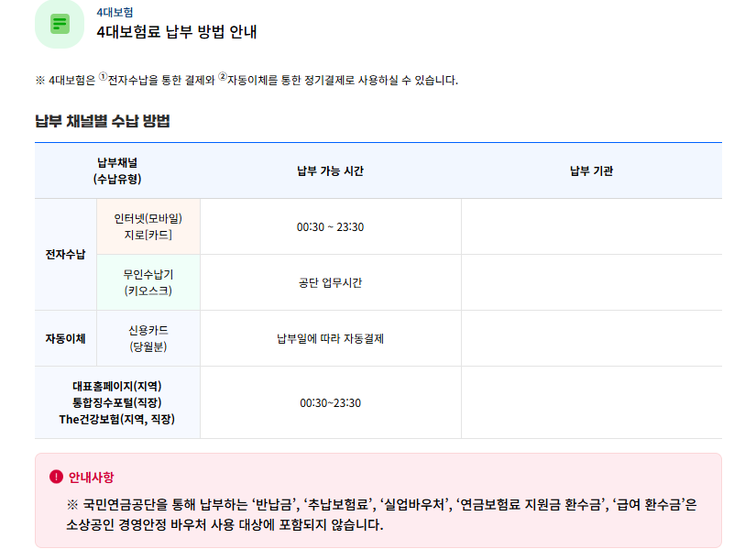
Task: Select the 신용카드 (당월분) cell
Action: click(148, 338)
